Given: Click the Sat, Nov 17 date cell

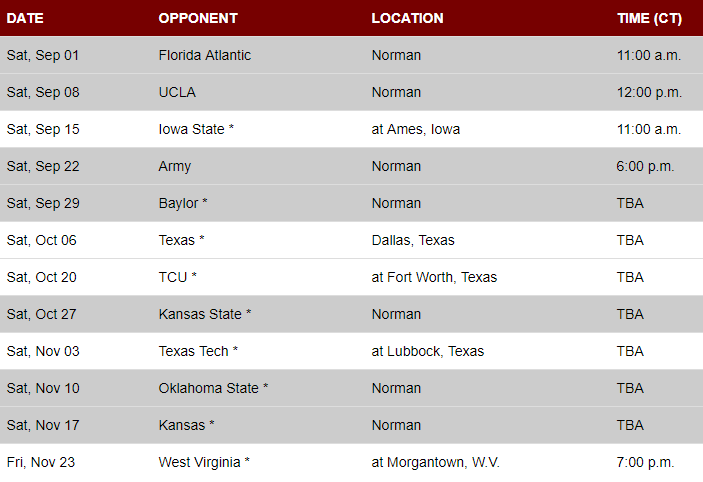Looking at the screenshot, I should (x=42, y=425).
